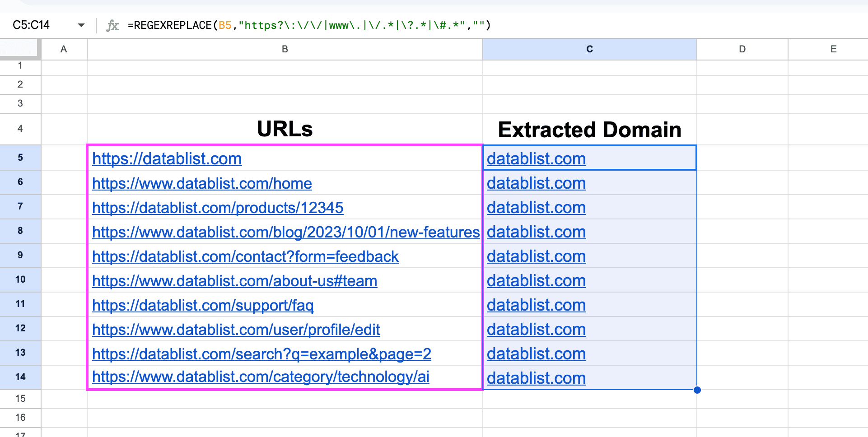Select column header B

pos(284,49)
